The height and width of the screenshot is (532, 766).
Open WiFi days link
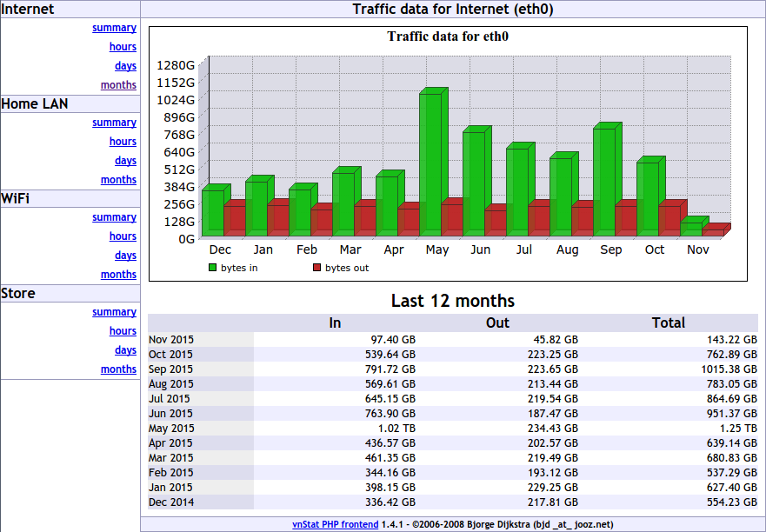click(125, 256)
